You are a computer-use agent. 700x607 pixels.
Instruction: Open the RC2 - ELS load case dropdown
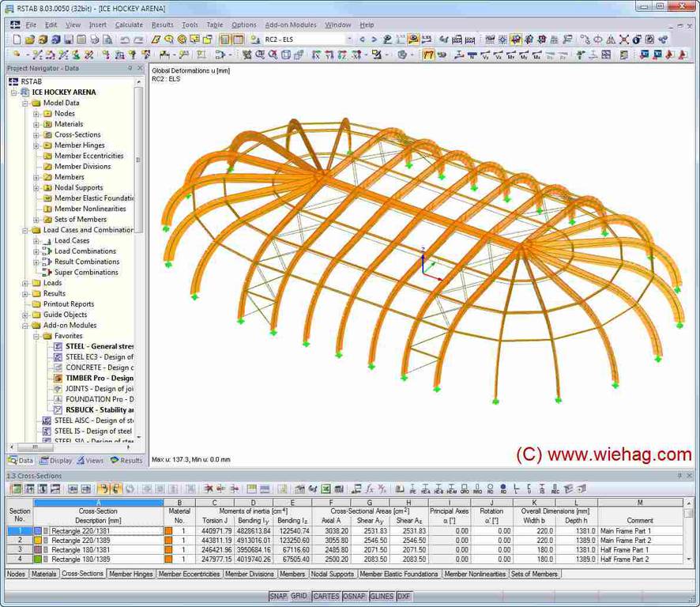(349, 40)
